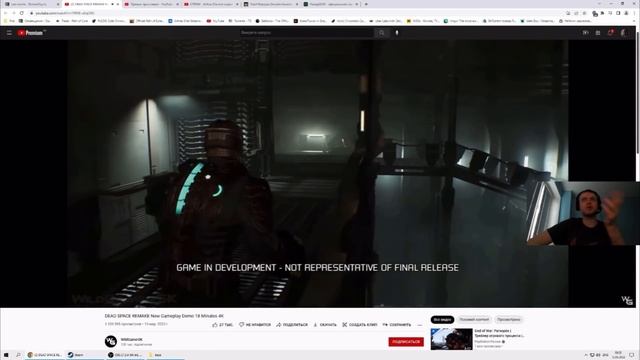Open a new browser tab with plus
This screenshot has height=360, width=640.
366,4
